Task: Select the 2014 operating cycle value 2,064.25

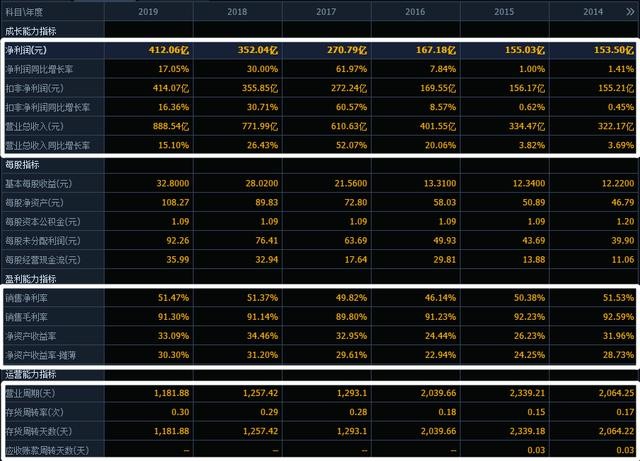Action: 610,392
